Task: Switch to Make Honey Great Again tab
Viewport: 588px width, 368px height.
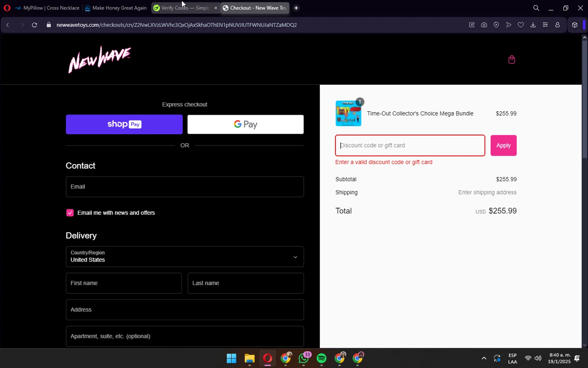Action: [116, 8]
